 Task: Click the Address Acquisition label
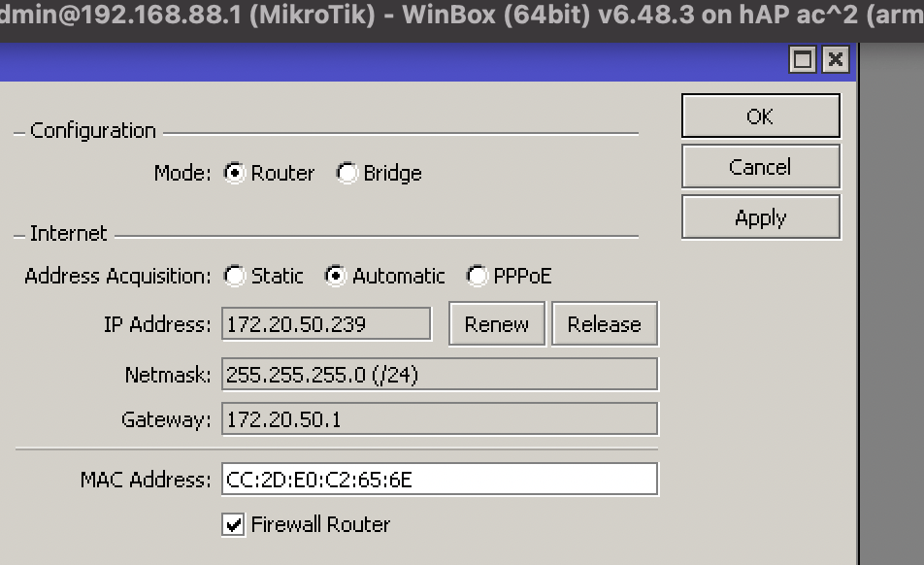[x=117, y=276]
